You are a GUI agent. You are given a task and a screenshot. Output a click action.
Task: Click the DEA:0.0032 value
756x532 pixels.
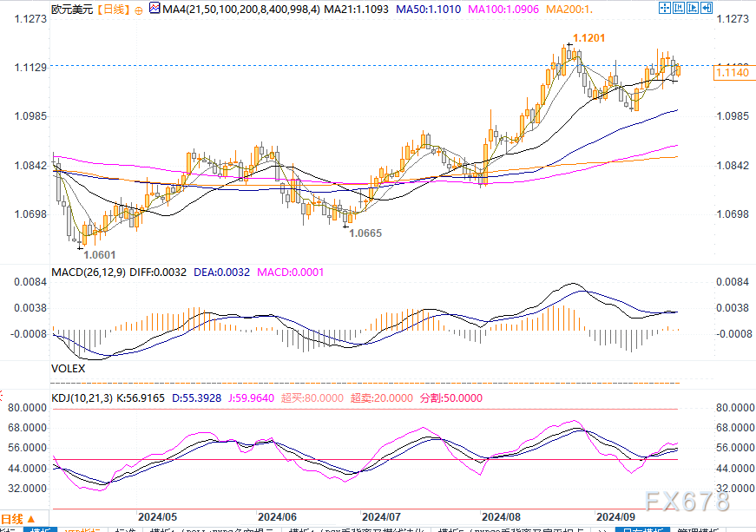click(222, 273)
